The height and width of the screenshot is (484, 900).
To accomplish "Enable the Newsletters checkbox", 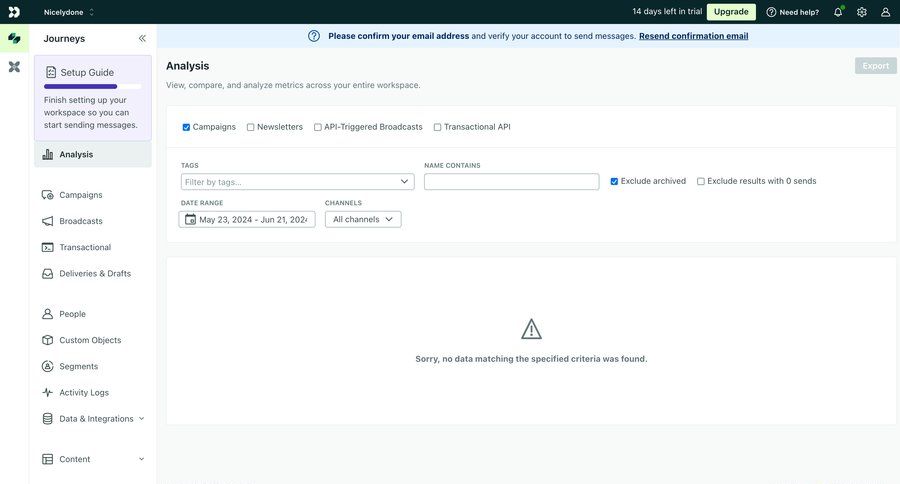I will [x=250, y=127].
